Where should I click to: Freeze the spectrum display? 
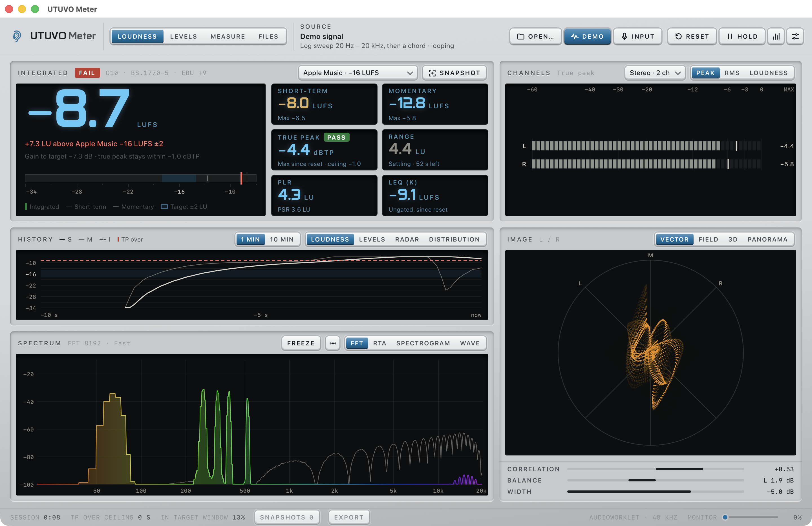pyautogui.click(x=301, y=343)
